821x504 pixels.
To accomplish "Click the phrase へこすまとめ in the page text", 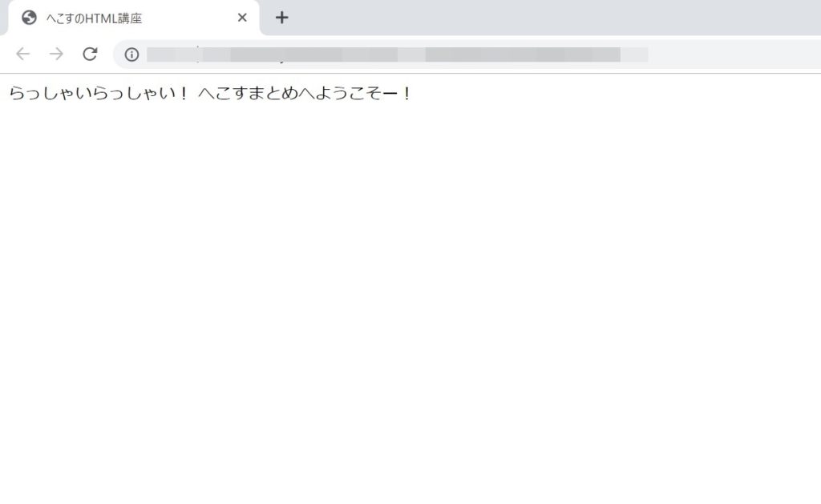I will [249, 93].
